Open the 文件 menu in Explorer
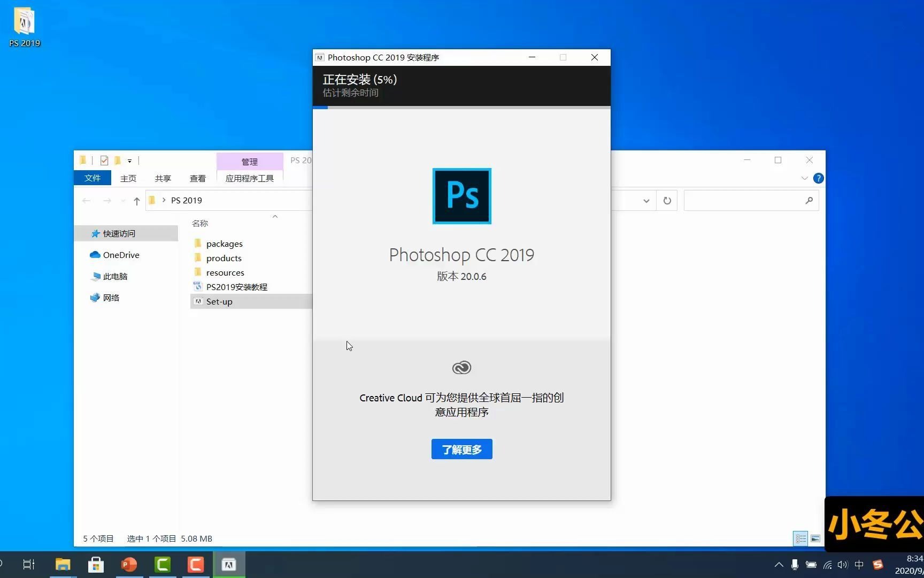Viewport: 924px width, 578px height. pos(92,178)
